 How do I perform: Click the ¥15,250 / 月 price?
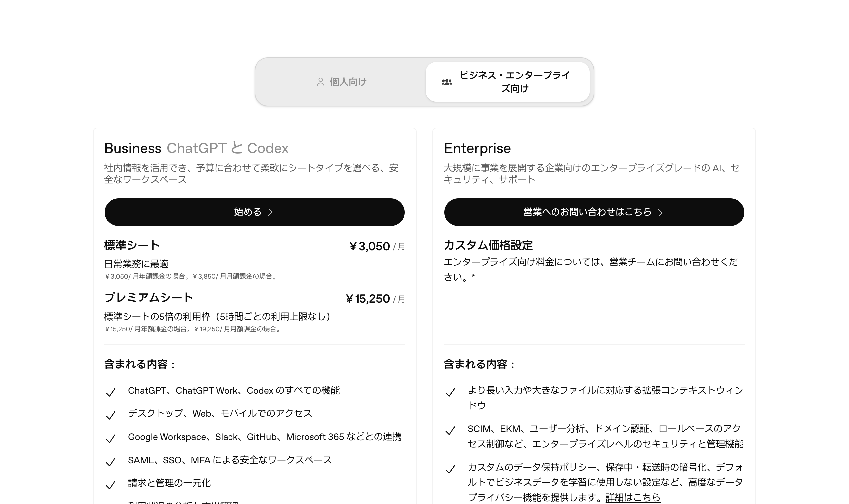(x=375, y=299)
